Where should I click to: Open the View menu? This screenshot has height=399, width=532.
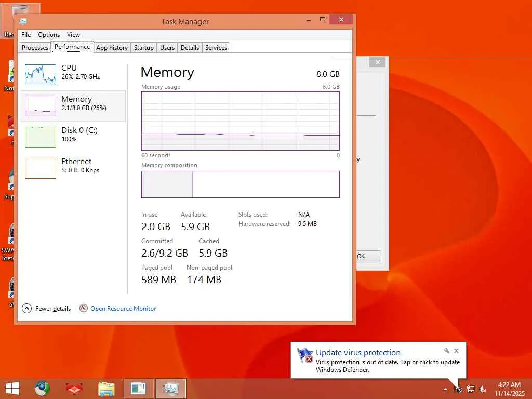point(73,35)
